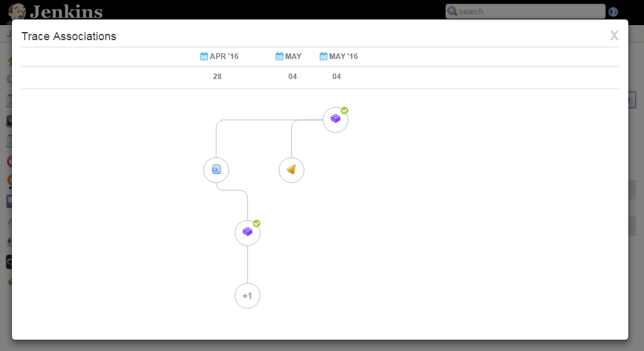Expand the +1 hidden associations node

[248, 296]
